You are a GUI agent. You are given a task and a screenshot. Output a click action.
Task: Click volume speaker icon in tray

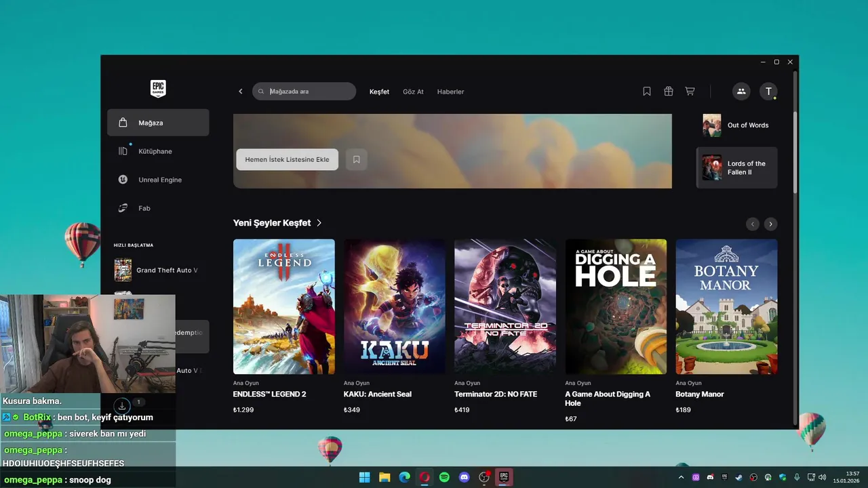pos(822,477)
